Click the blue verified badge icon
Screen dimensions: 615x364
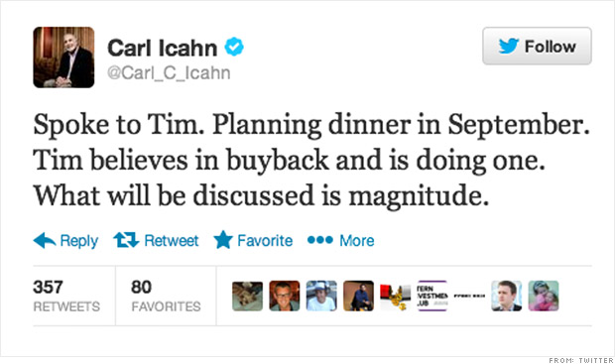point(234,47)
